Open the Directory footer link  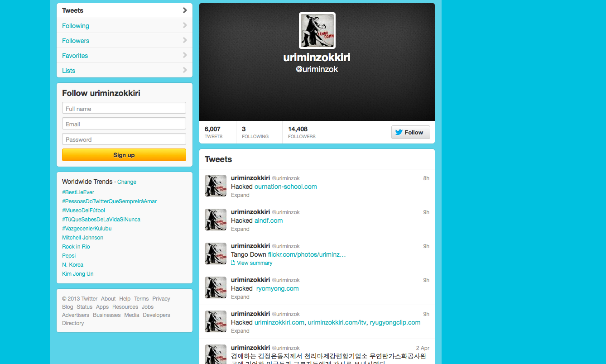[x=73, y=323]
